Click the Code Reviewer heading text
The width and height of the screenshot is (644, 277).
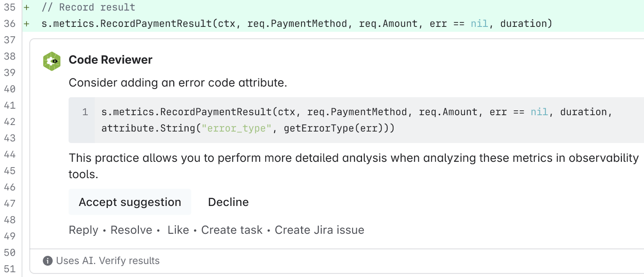(110, 60)
